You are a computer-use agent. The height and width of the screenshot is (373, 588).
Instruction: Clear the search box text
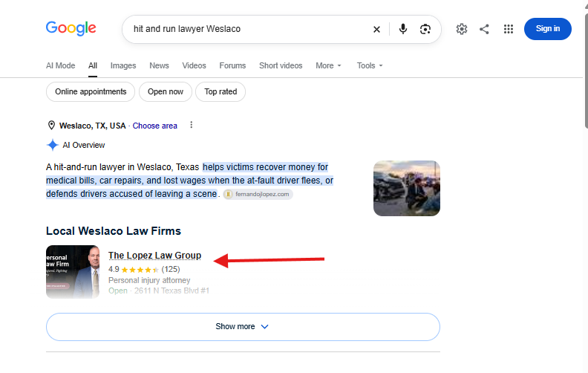(x=376, y=29)
